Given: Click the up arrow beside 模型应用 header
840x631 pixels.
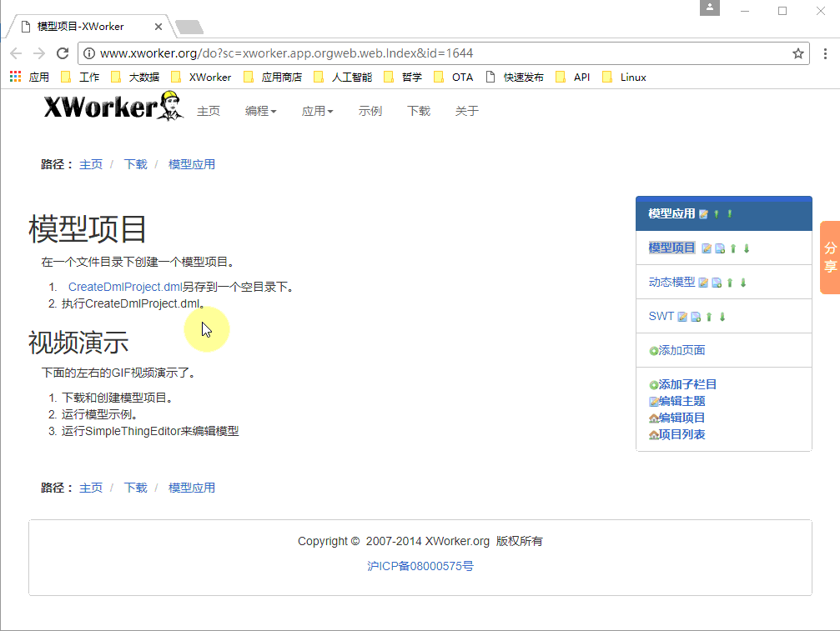Looking at the screenshot, I should 717,214.
